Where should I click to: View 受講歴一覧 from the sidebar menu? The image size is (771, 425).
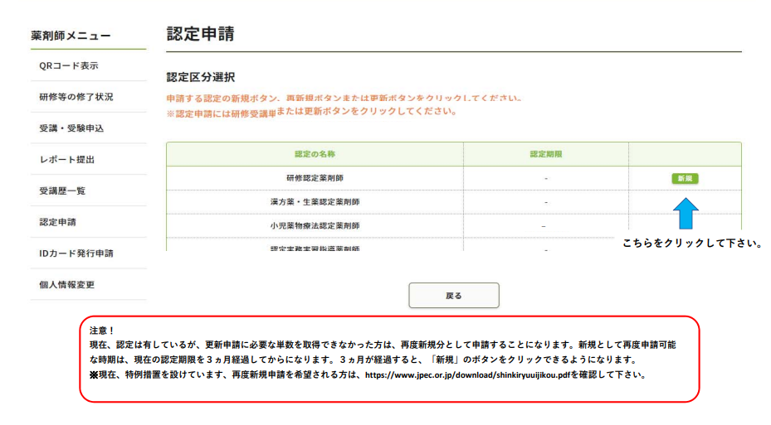[x=62, y=191]
